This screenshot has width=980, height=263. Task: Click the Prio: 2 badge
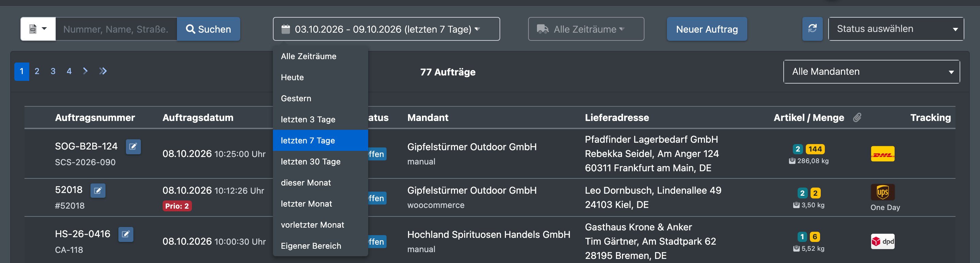pos(177,206)
